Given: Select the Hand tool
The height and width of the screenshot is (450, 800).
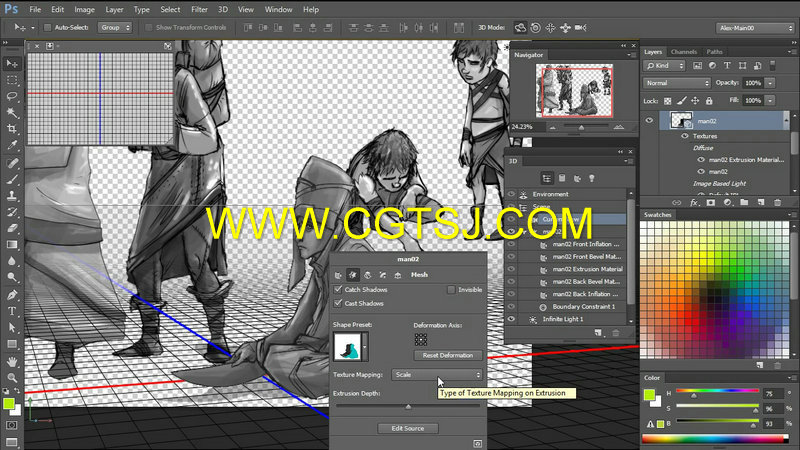Looking at the screenshot, I should click(x=12, y=362).
